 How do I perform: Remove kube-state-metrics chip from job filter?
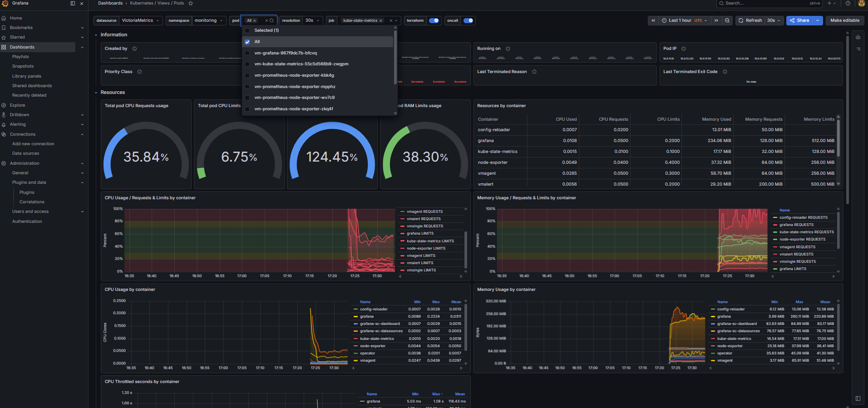pyautogui.click(x=381, y=20)
